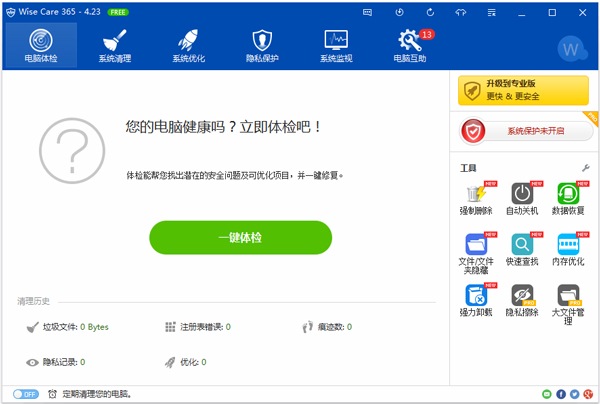The width and height of the screenshot is (600, 404).
Task: Launch the 文件/文件夹隐藏 tool
Action: [476, 254]
